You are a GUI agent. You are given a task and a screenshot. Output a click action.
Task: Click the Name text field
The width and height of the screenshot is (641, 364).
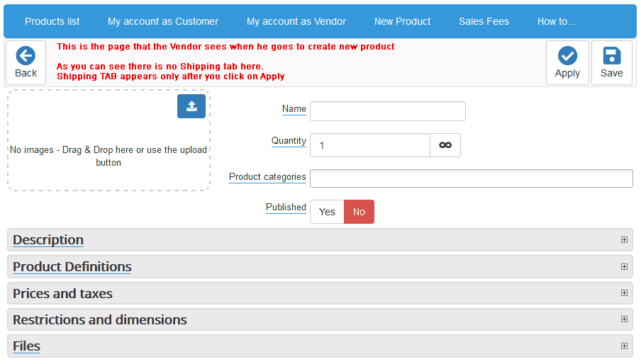click(x=388, y=111)
